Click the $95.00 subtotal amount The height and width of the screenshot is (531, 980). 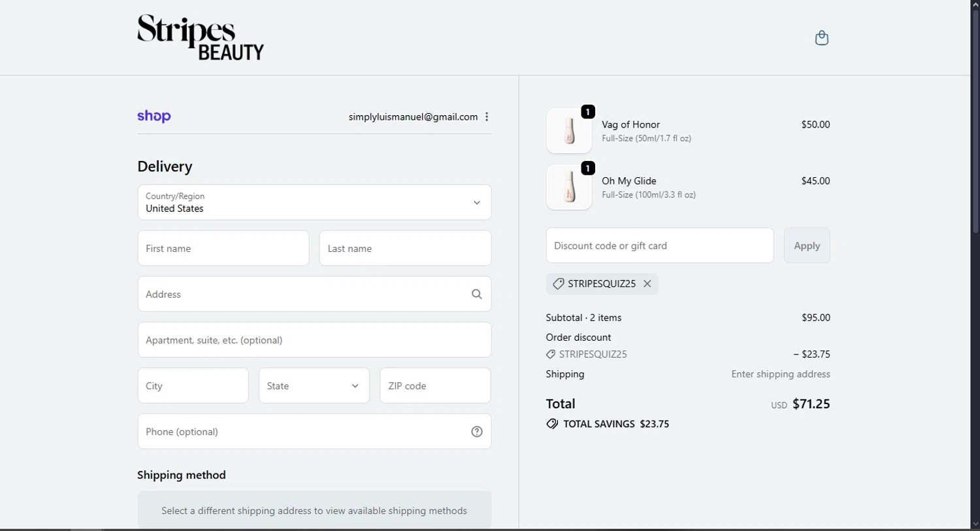[816, 318]
